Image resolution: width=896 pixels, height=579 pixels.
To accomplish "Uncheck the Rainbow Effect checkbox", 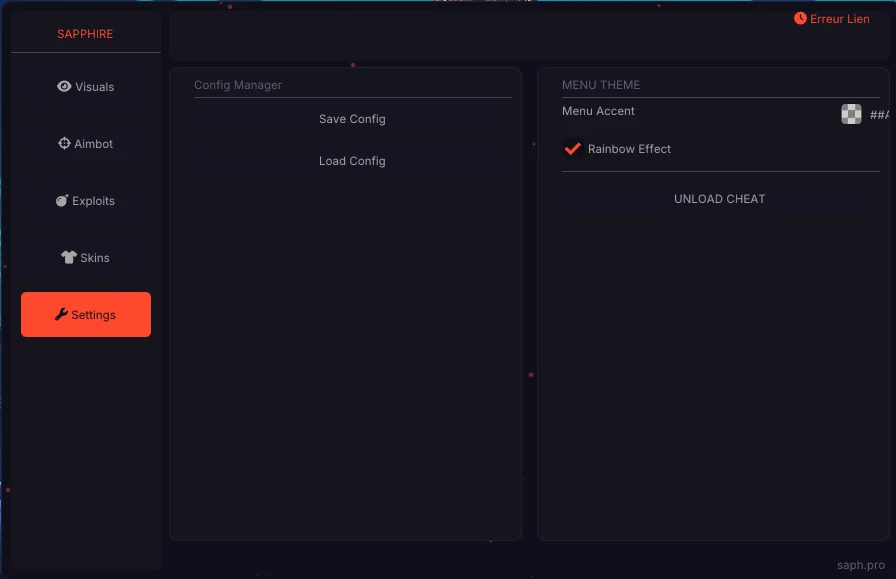I will (573, 149).
